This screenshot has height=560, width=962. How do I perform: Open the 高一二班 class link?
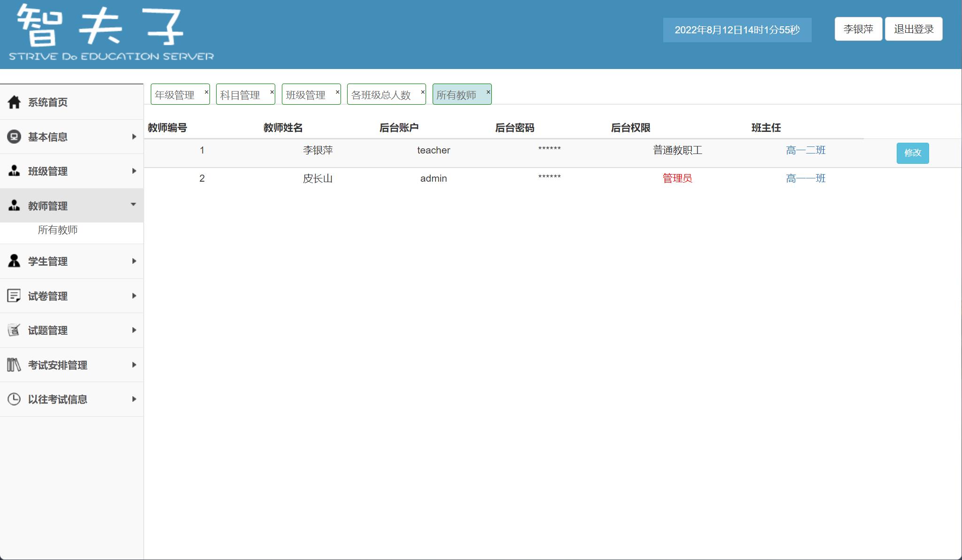[x=806, y=150]
